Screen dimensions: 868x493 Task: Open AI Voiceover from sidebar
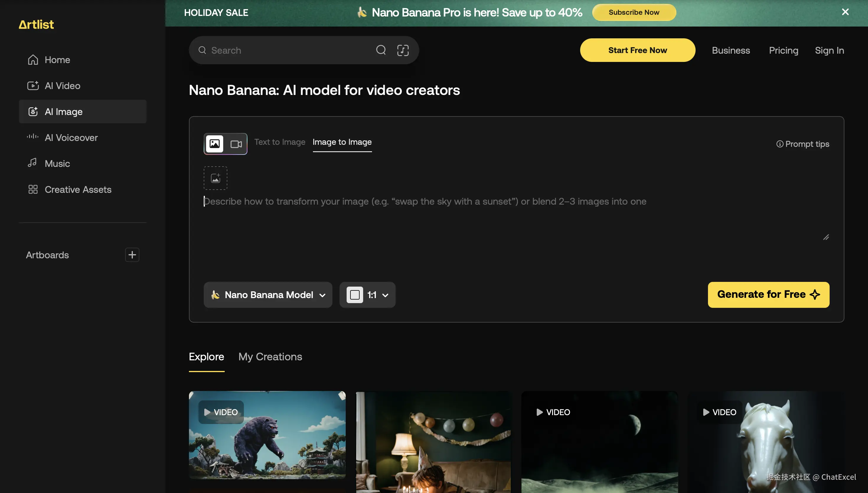click(71, 137)
